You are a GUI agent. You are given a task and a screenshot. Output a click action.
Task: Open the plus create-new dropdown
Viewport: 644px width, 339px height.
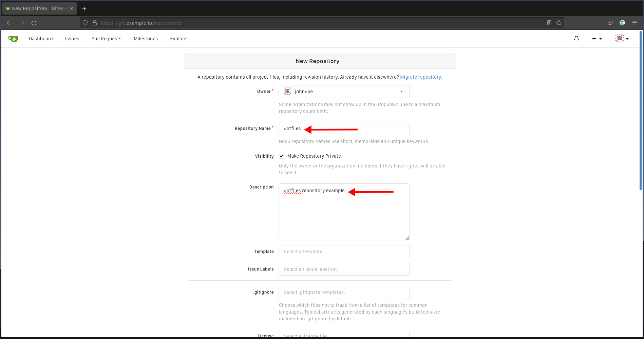tap(596, 39)
